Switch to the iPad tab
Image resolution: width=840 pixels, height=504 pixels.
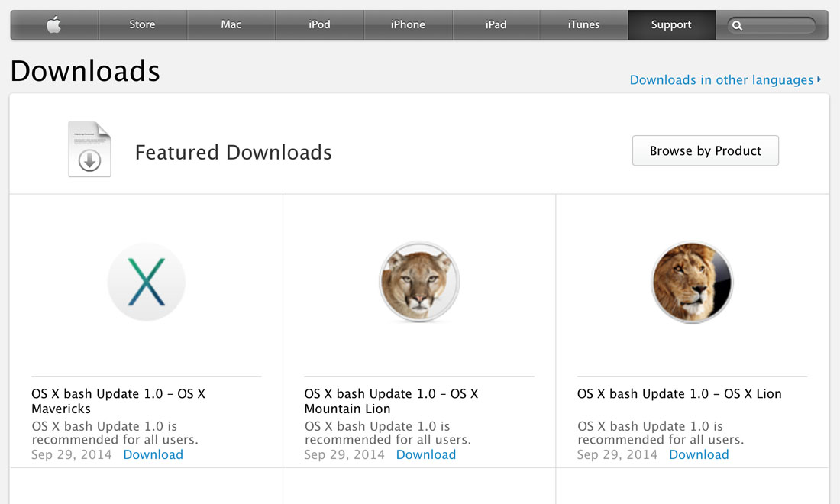point(496,25)
